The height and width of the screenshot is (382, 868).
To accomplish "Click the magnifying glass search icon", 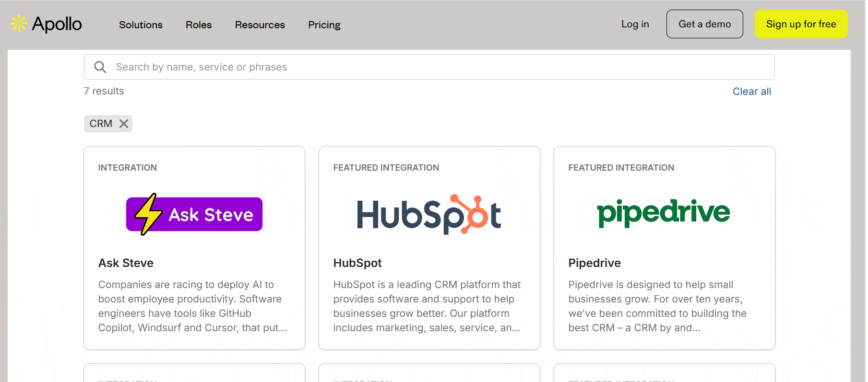I will (100, 67).
